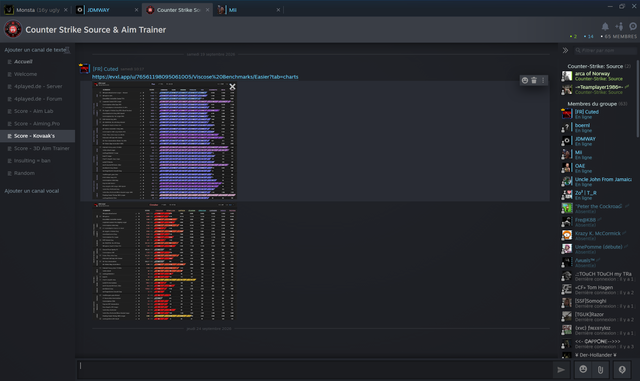Screen dimensions: 640x381
Task: Click the invite friend icon in header
Action: 619,27
